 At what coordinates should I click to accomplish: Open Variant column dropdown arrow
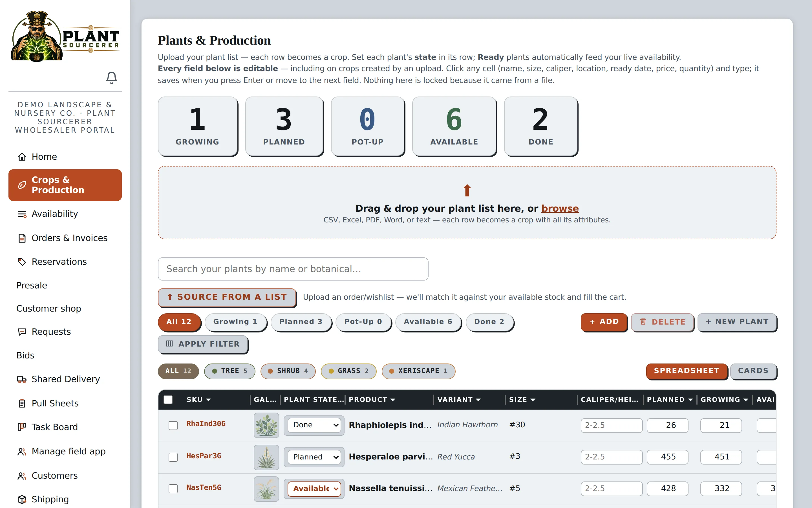tap(478, 400)
